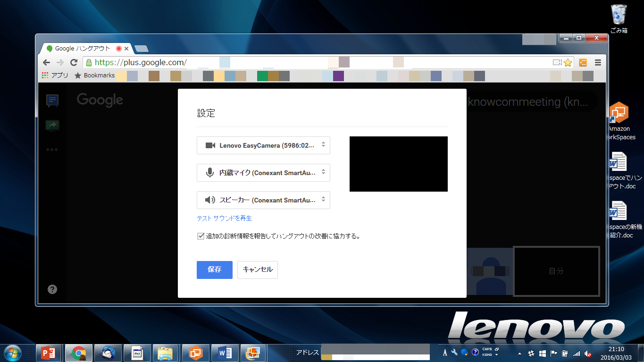Switch to Chrome on the taskbar
This screenshot has width=644, height=362.
78,353
